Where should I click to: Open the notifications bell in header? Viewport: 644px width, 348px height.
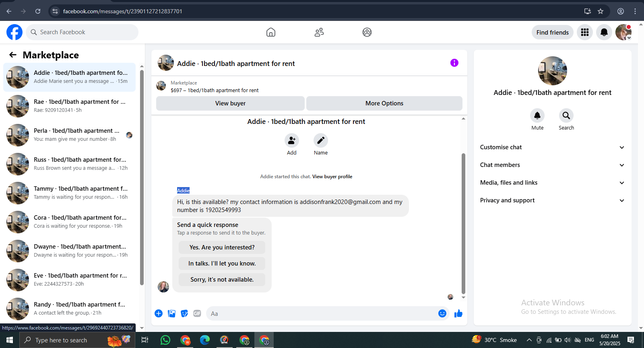point(604,32)
